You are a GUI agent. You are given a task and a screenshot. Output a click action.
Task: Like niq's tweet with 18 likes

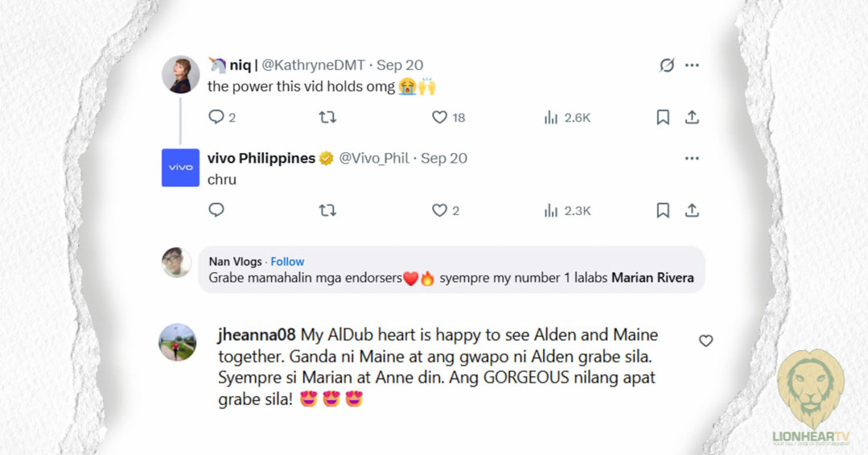(x=439, y=117)
